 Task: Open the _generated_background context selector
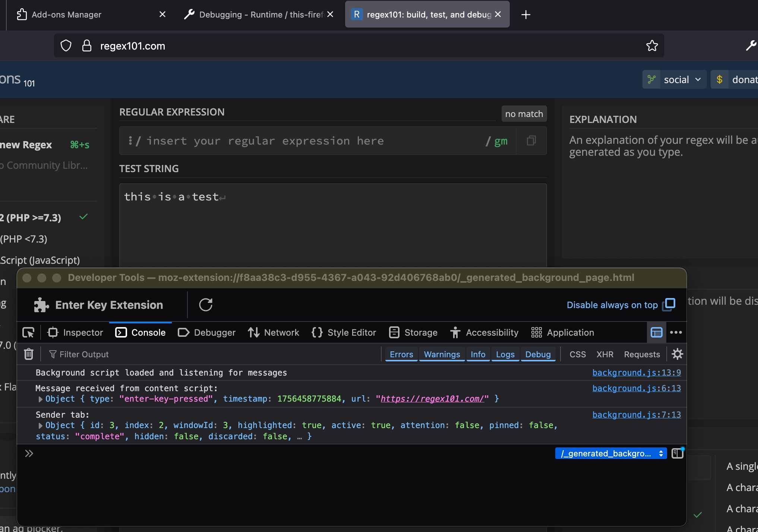pos(611,453)
